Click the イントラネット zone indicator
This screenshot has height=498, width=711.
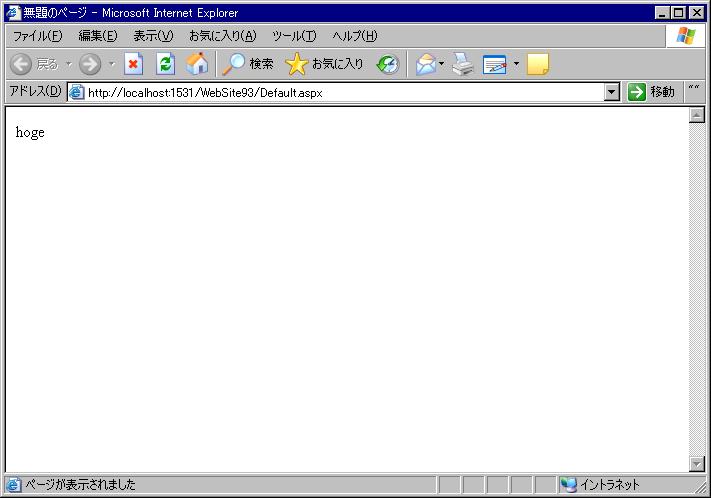pos(609,485)
